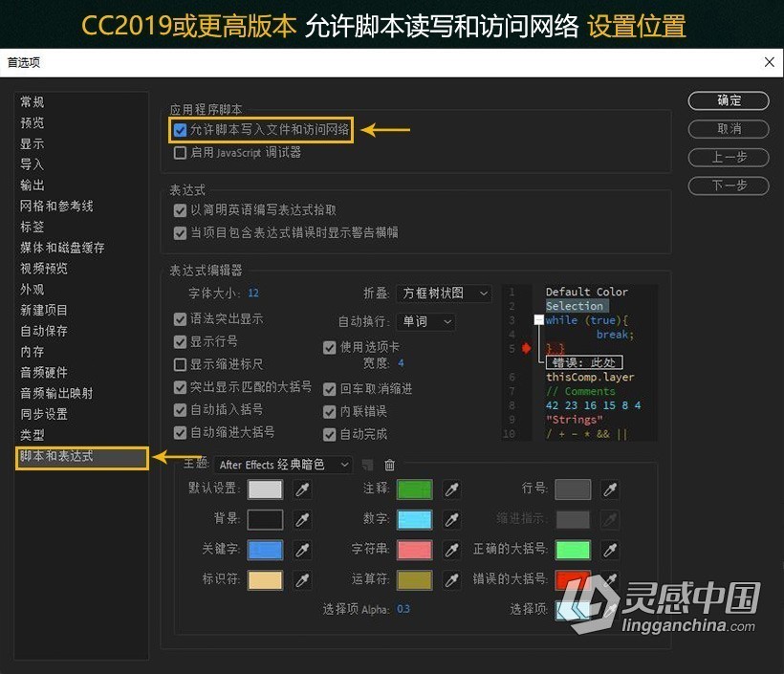Click the 取消 button
Image resolution: width=784 pixels, height=674 pixels.
(729, 129)
